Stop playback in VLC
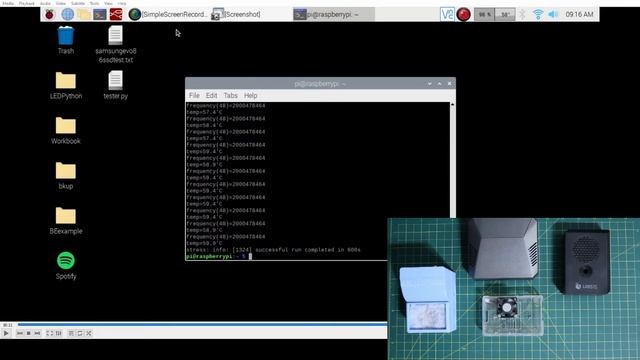The width and height of the screenshot is (640, 360). click(29, 333)
